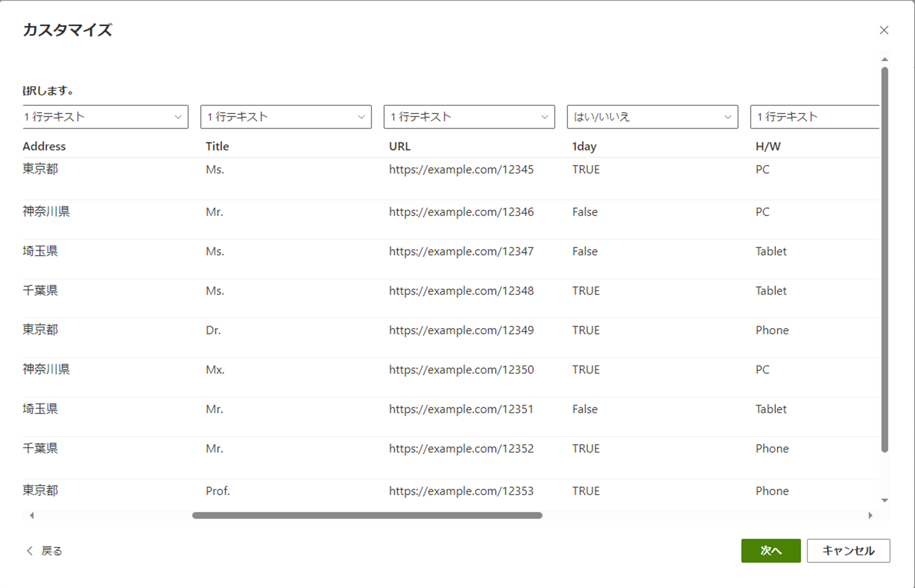Click the horizontal scrollbar thumb
Image resolution: width=915 pixels, height=588 pixels.
coord(367,515)
